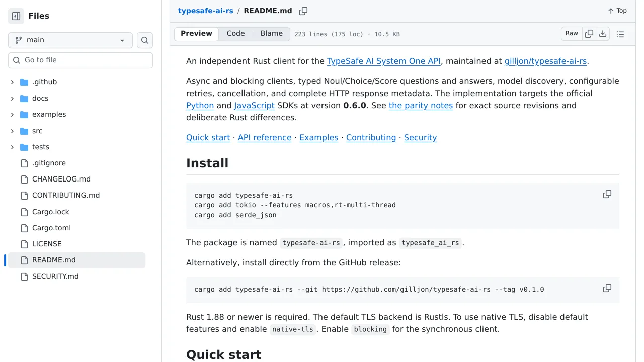Copy the git install command block
Screen dimensions: 644x362
[607, 288]
